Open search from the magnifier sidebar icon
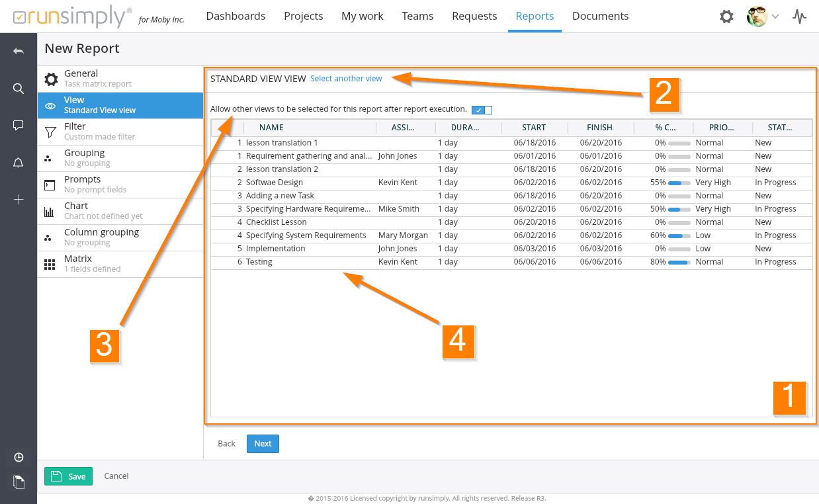Image resolution: width=819 pixels, height=504 pixels. [x=19, y=89]
